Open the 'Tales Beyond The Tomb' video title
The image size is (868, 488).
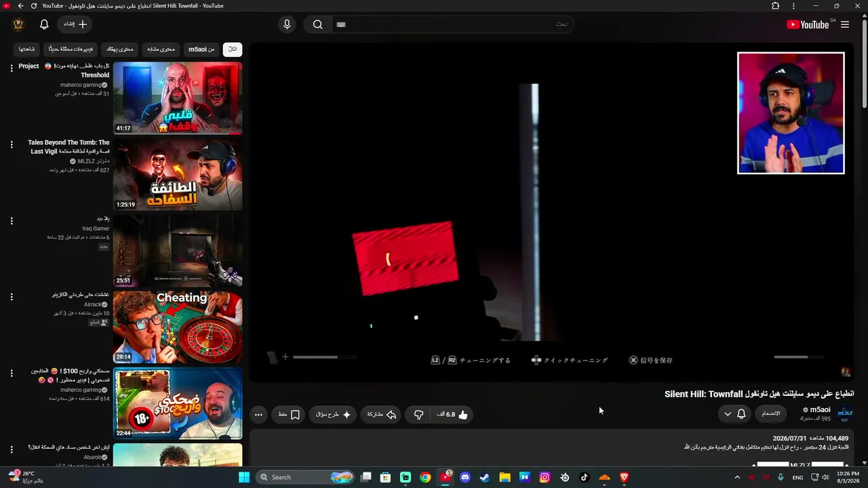pos(68,147)
